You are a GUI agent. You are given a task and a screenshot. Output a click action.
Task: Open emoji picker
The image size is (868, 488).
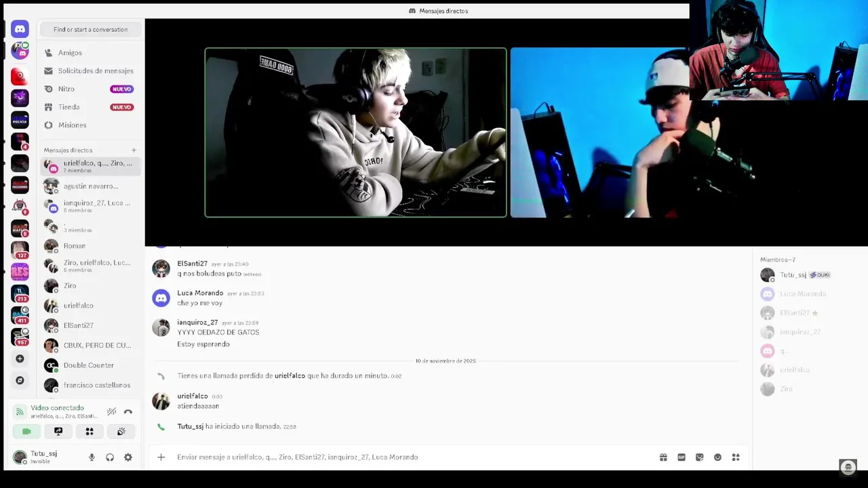click(717, 457)
